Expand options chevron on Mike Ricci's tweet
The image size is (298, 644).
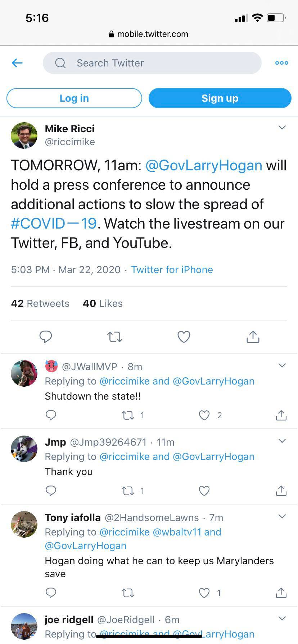(282, 128)
